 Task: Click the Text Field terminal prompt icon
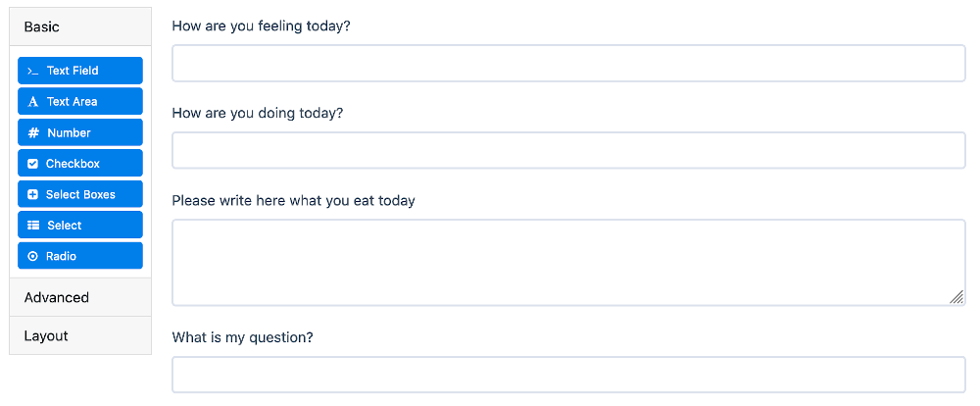pos(33,72)
